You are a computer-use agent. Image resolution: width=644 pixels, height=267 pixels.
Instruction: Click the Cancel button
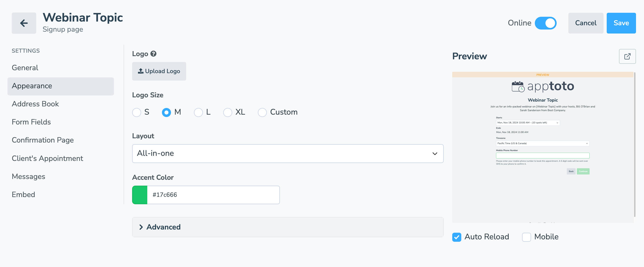pos(586,23)
